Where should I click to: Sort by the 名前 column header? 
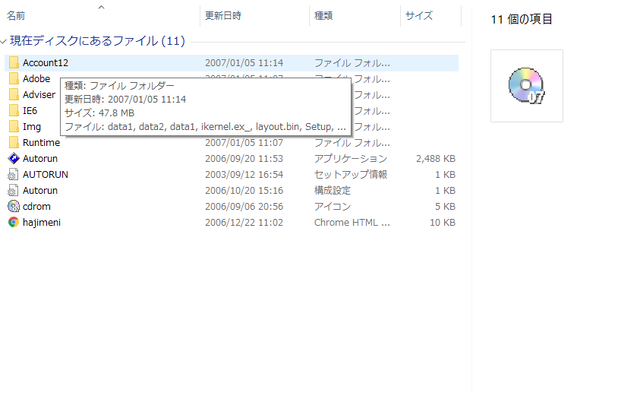click(x=16, y=16)
